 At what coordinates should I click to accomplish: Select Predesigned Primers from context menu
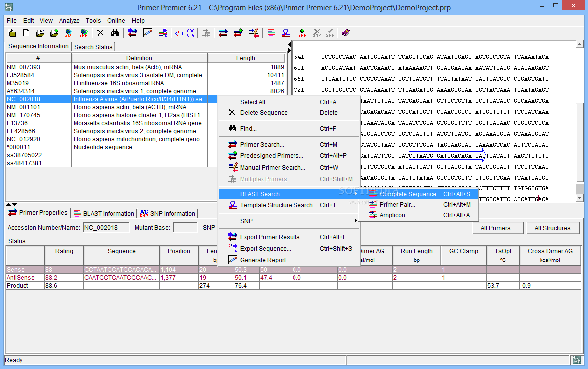click(289, 156)
